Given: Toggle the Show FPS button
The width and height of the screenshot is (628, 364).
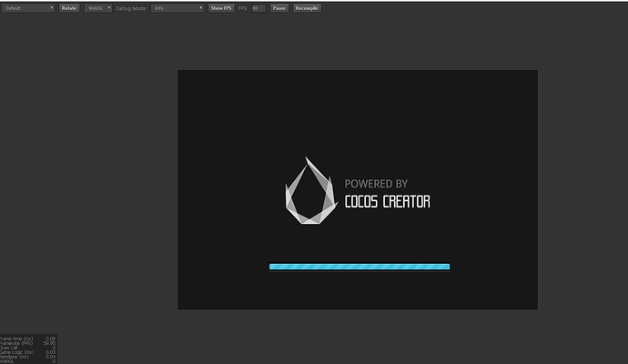Looking at the screenshot, I should click(221, 8).
